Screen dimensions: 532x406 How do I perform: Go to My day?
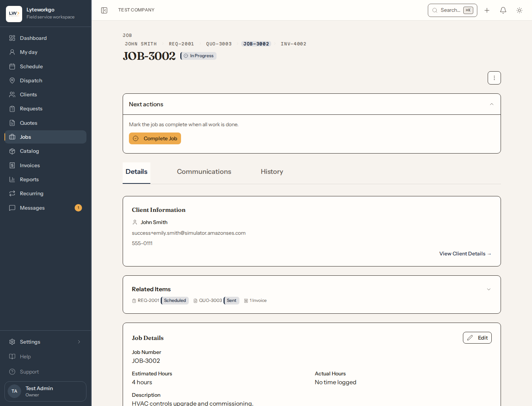point(45,52)
